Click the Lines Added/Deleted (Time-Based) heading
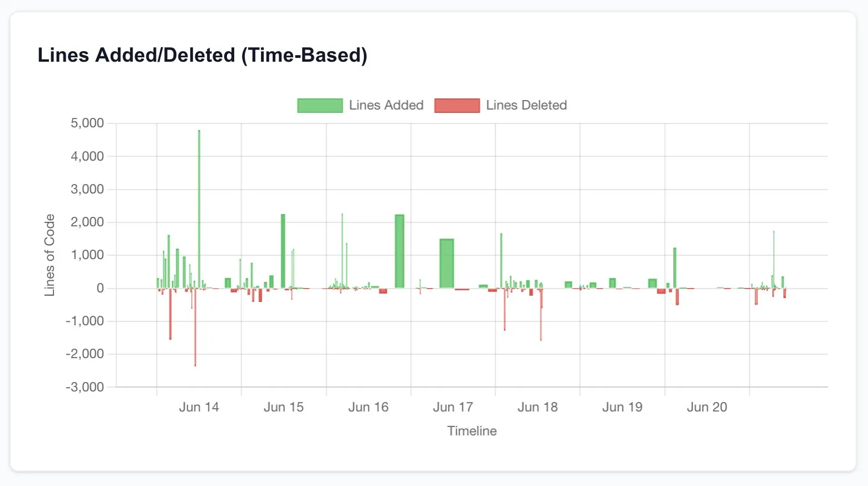The image size is (868, 486). pyautogui.click(x=203, y=55)
